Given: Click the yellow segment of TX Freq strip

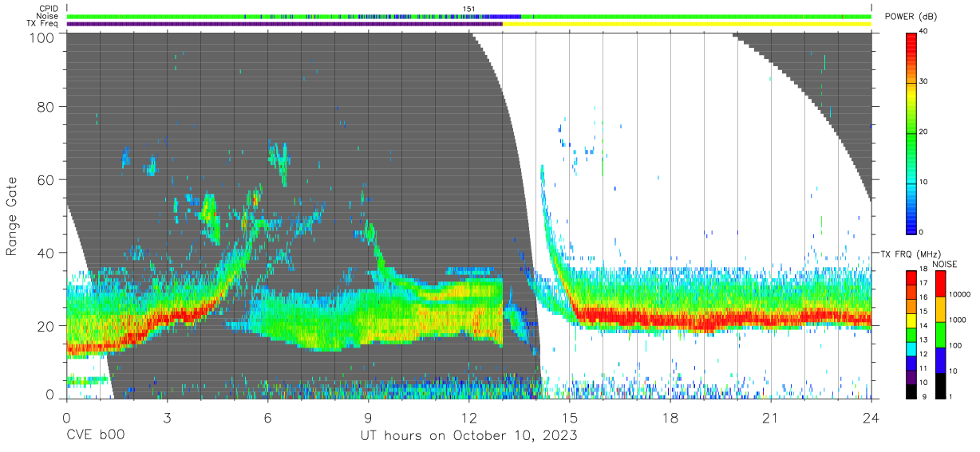Looking at the screenshot, I should pos(687,24).
